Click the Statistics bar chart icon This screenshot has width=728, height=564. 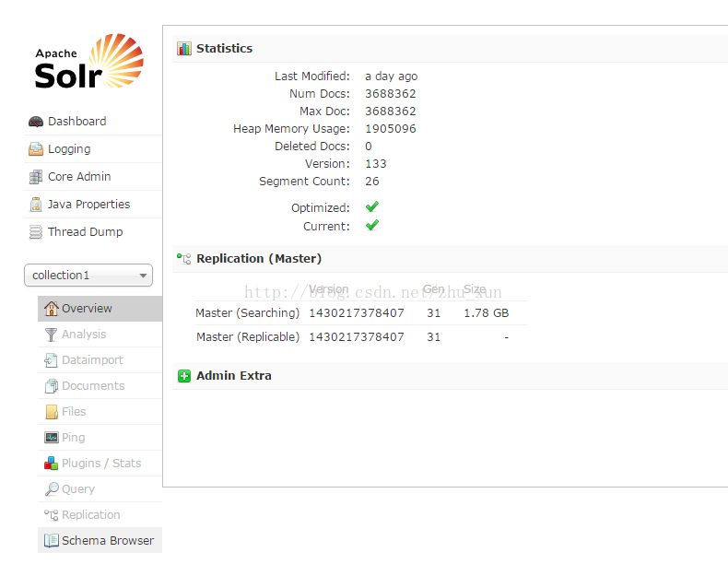click(x=184, y=48)
